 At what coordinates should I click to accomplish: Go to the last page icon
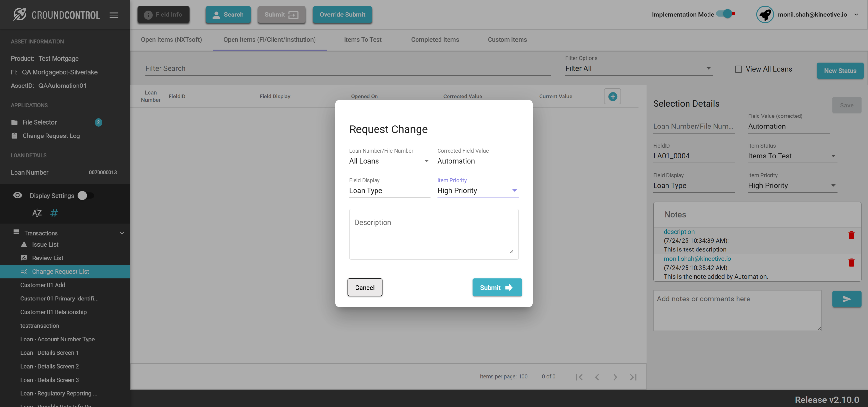tap(633, 377)
